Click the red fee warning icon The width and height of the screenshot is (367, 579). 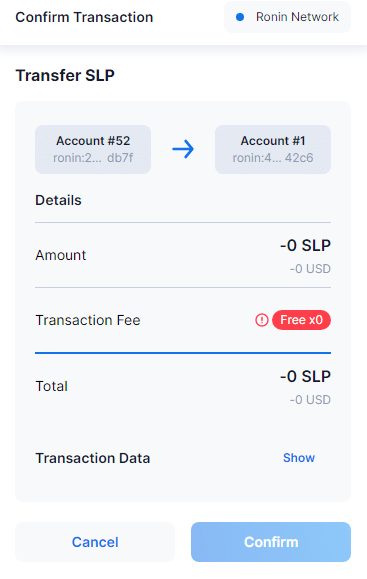[262, 320]
